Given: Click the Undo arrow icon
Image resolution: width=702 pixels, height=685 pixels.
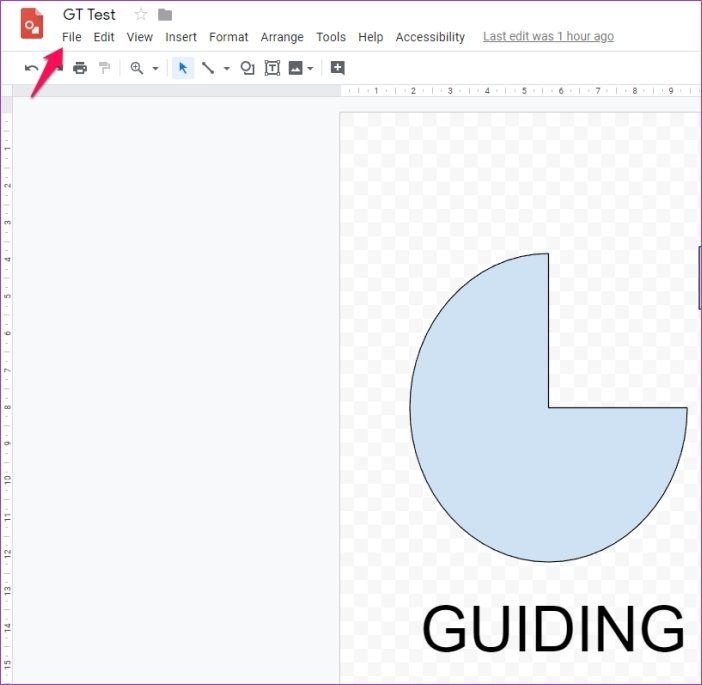Looking at the screenshot, I should tap(31, 68).
